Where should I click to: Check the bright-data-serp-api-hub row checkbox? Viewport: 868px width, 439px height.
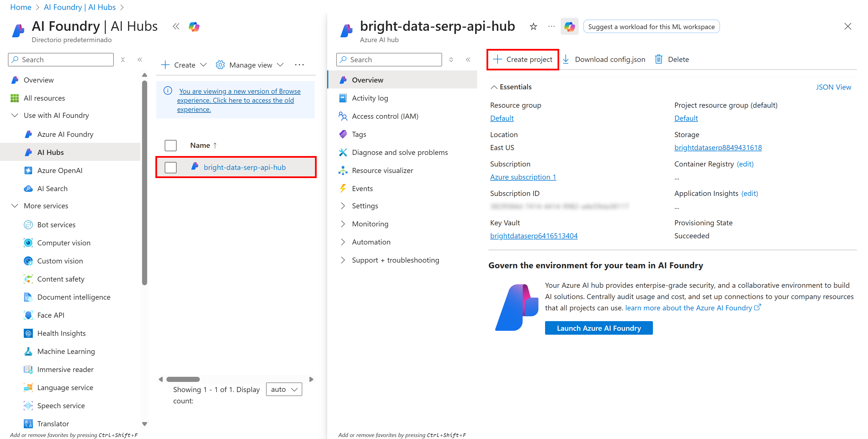pos(170,167)
